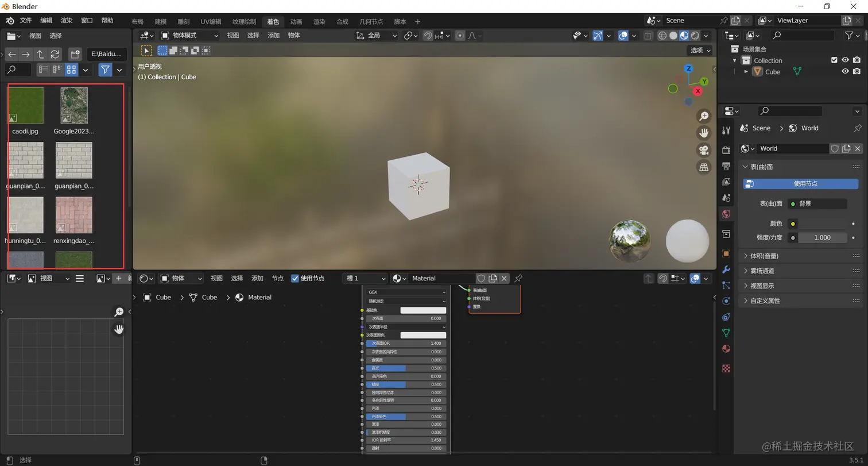Viewport: 868px width, 466px height.
Task: Open the File menu
Action: pyautogui.click(x=26, y=20)
